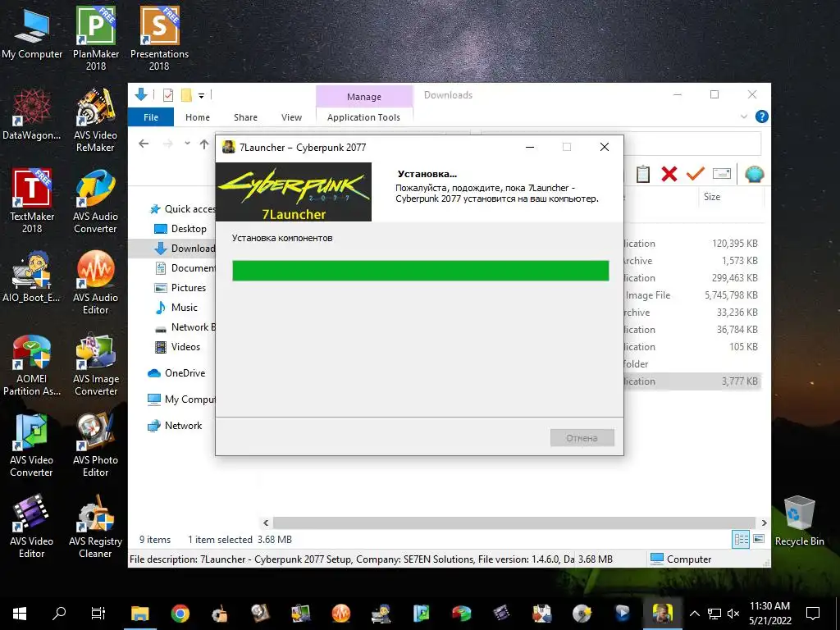Screen dimensions: 840x630
Task: Select the AVS Video ReMaker desktop icon
Action: pyautogui.click(x=95, y=120)
